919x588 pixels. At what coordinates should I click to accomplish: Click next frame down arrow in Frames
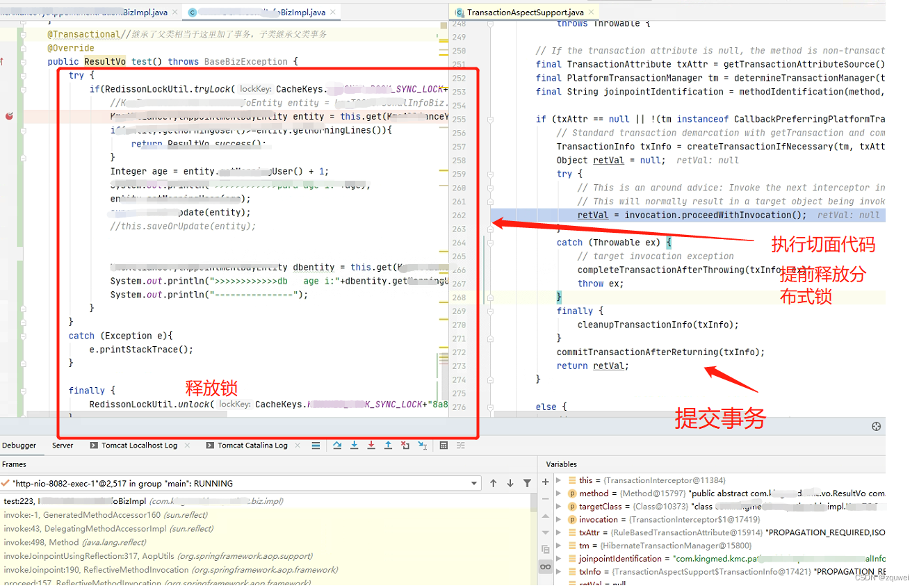click(510, 483)
